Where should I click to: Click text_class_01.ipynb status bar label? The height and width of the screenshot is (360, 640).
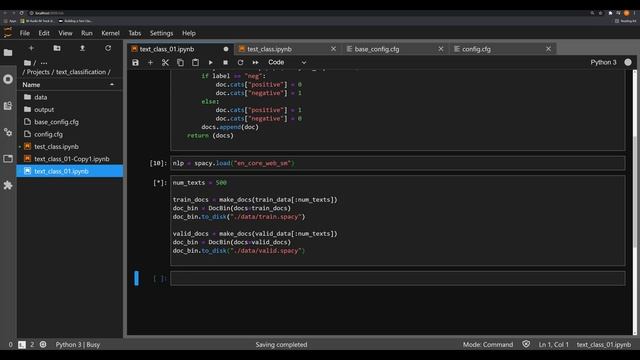pos(604,344)
